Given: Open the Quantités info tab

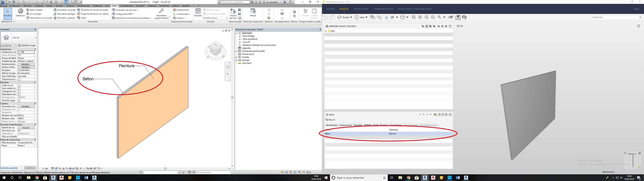Looking at the screenshot, I should tap(358, 125).
